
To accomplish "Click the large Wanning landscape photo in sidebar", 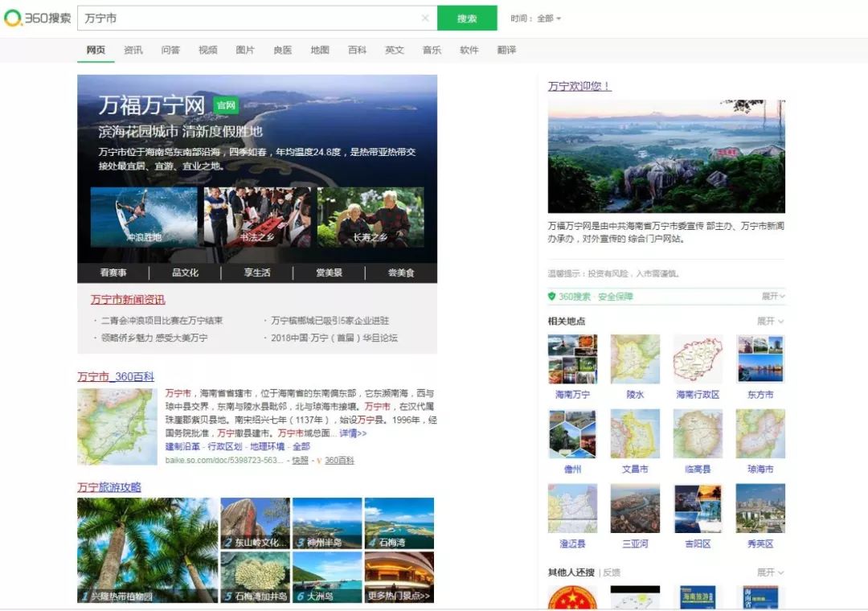I will point(666,156).
